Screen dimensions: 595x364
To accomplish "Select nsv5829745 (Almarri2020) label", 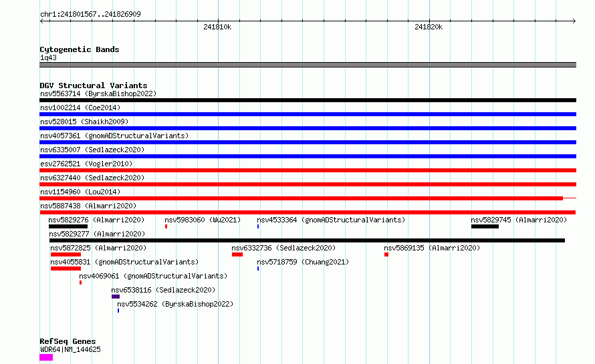I will (519, 220).
